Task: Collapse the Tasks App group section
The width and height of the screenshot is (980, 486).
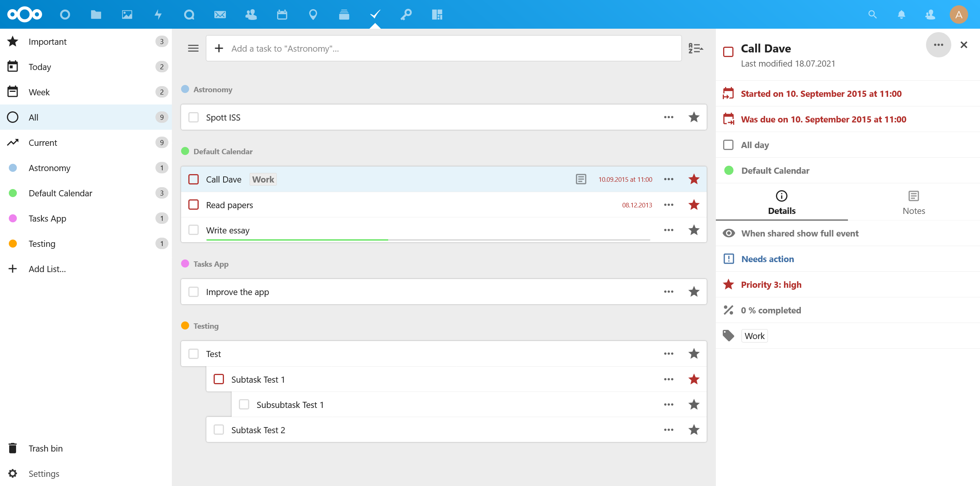Action: [x=211, y=264]
